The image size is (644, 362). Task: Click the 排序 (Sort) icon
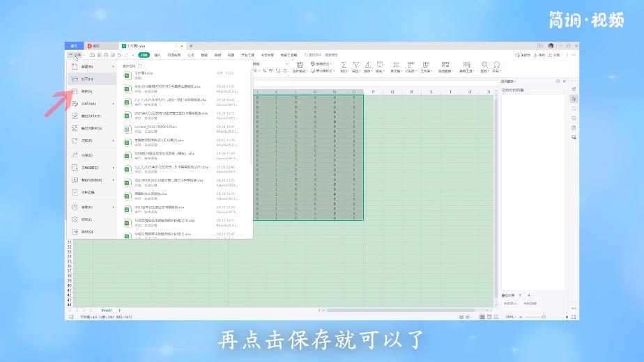point(367,64)
